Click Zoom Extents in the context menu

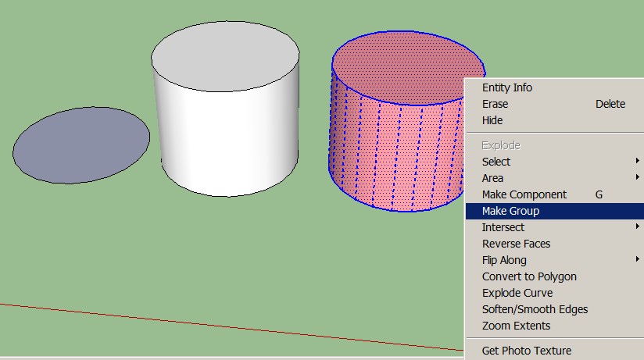tap(516, 326)
